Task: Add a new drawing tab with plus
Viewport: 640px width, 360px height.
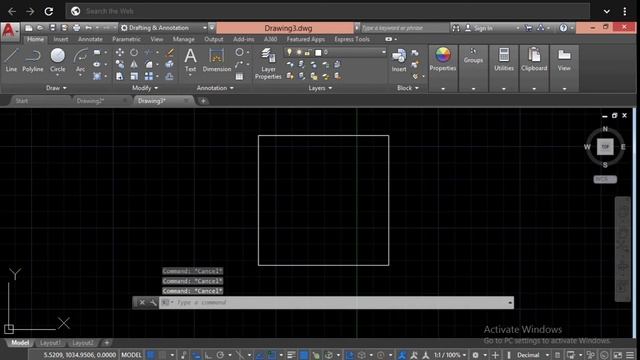Action: click(x=203, y=101)
